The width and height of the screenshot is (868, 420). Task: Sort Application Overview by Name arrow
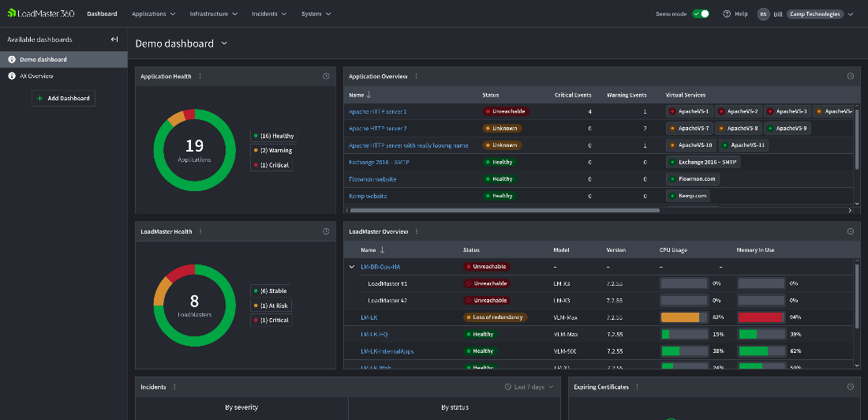(x=369, y=96)
